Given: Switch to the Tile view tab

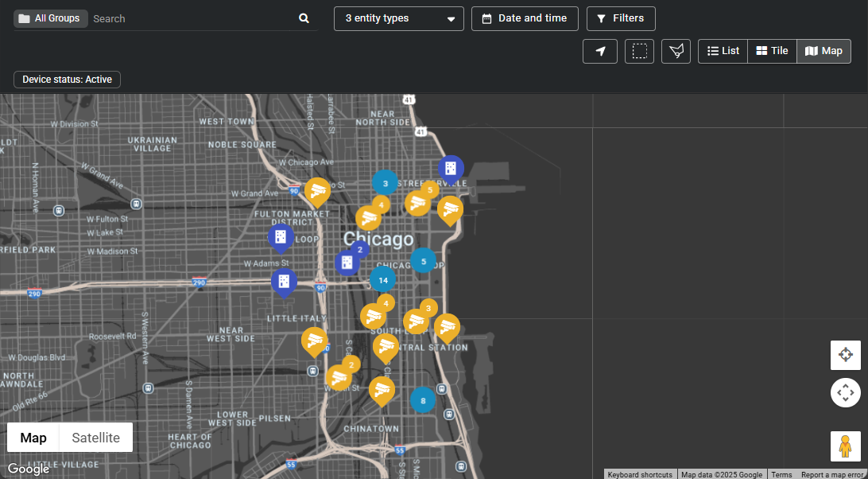Looking at the screenshot, I should (772, 51).
